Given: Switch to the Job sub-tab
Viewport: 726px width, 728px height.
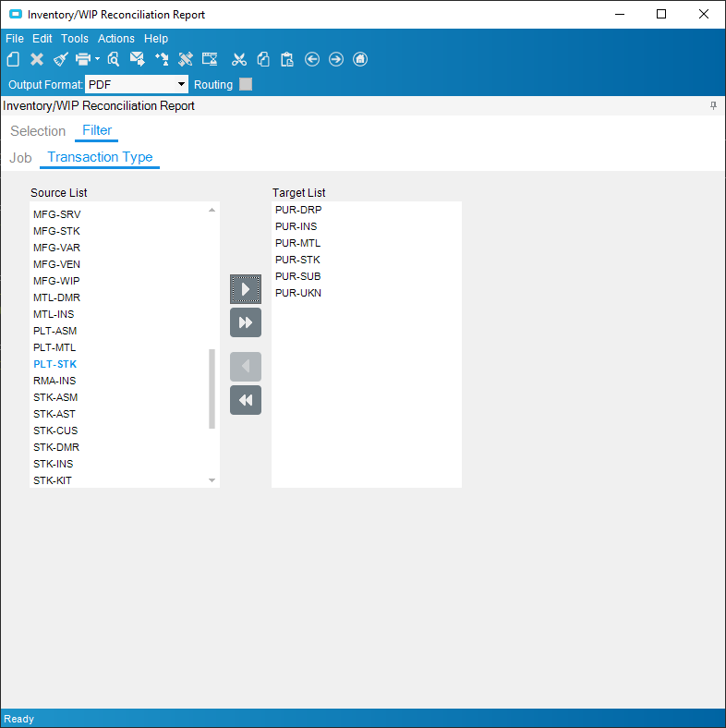Looking at the screenshot, I should pyautogui.click(x=20, y=158).
